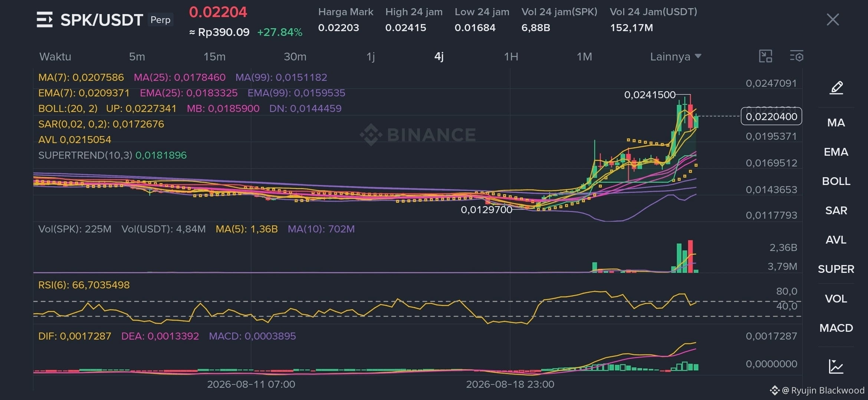Viewport: 868px width, 400px height.
Task: Tap the chart high marker 0,0241500
Action: coord(650,95)
